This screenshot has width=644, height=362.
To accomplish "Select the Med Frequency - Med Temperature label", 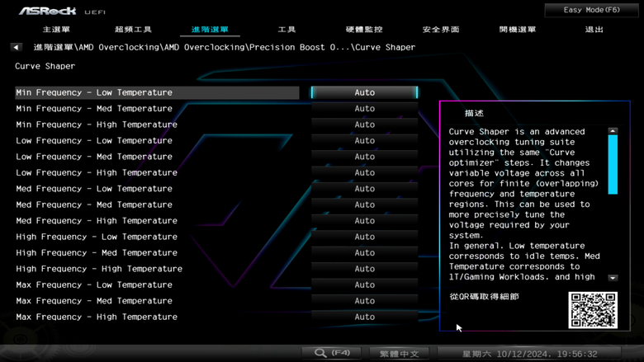I will 94,205.
